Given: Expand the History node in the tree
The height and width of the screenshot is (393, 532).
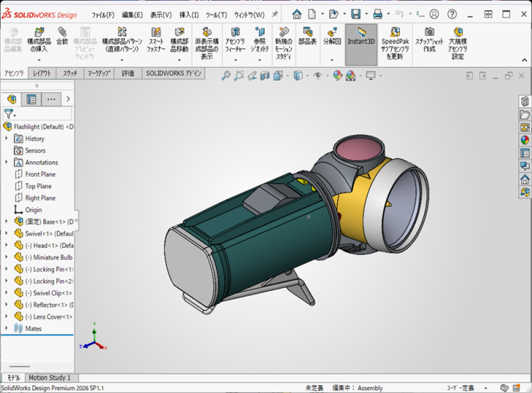Looking at the screenshot, I should pyautogui.click(x=6, y=139).
